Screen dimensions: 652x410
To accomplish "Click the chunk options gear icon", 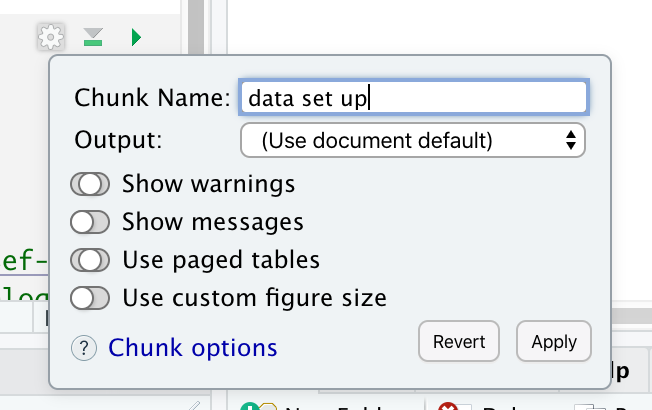I will [x=50, y=38].
